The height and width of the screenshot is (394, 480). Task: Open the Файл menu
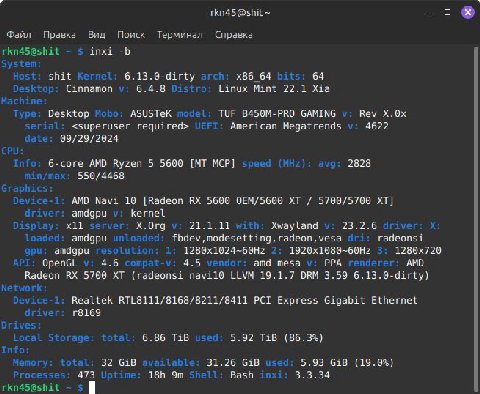19,35
